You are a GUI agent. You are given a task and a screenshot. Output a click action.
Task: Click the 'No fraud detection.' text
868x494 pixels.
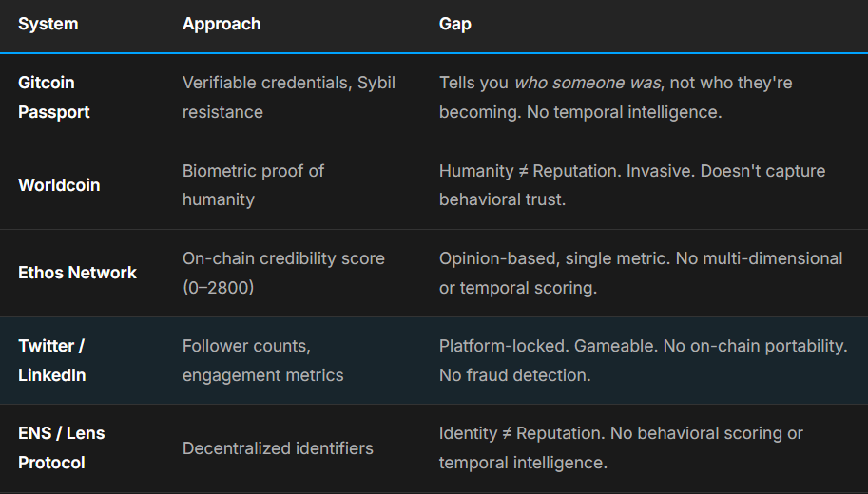point(514,375)
